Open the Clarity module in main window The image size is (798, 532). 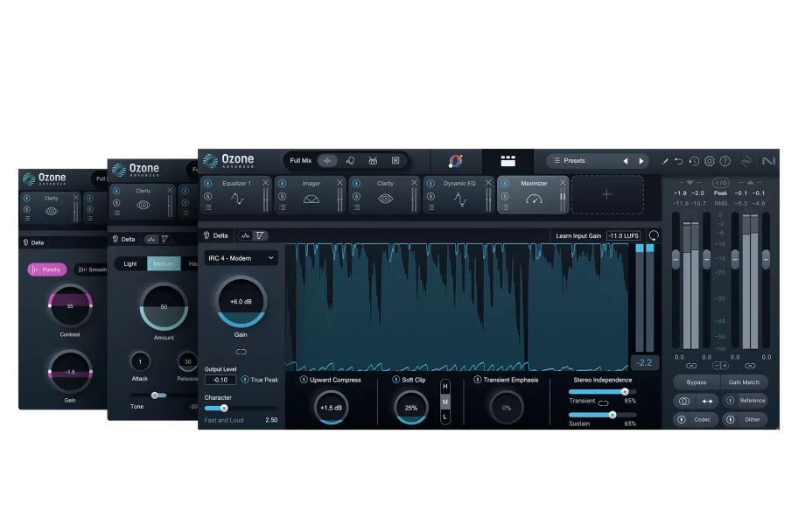point(385,194)
